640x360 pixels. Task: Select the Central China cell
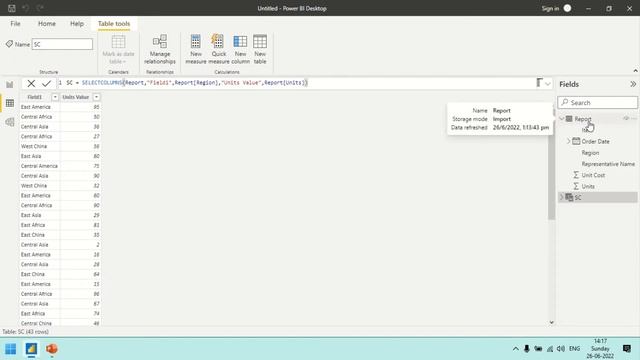(x=39, y=323)
